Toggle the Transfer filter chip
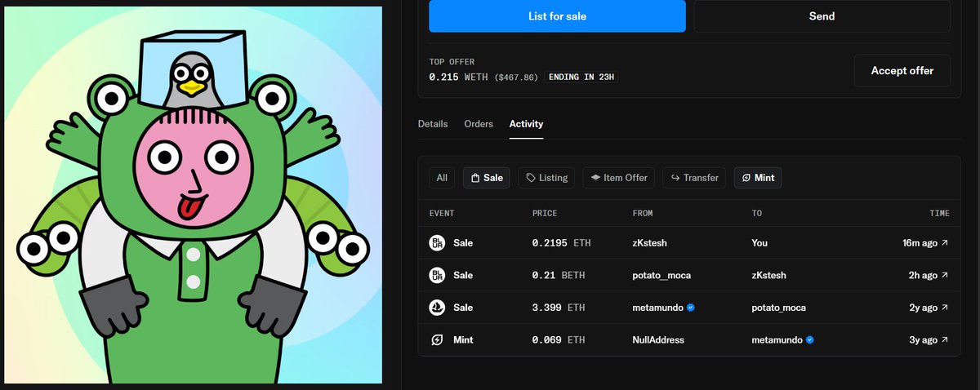This screenshot has width=980, height=390. [x=693, y=178]
